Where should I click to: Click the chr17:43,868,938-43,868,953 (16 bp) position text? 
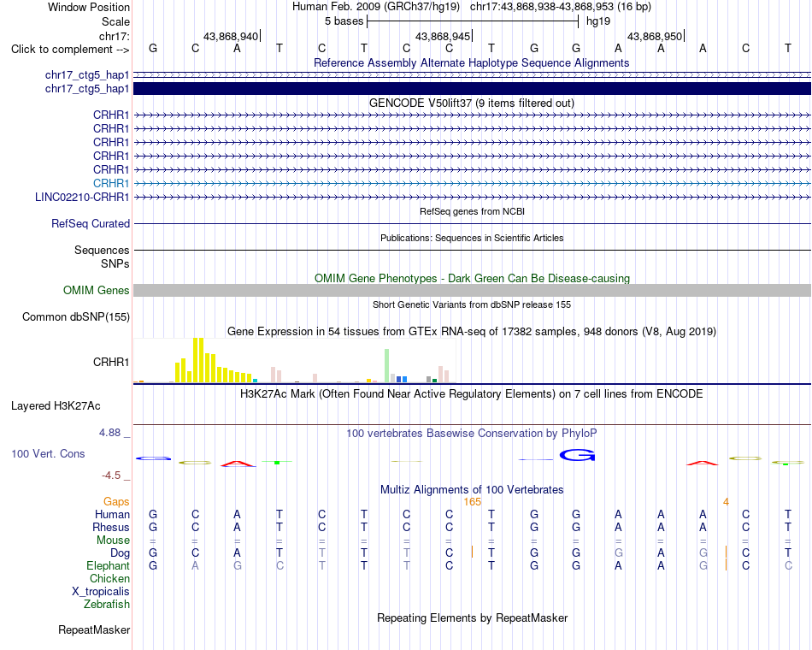tap(561, 7)
